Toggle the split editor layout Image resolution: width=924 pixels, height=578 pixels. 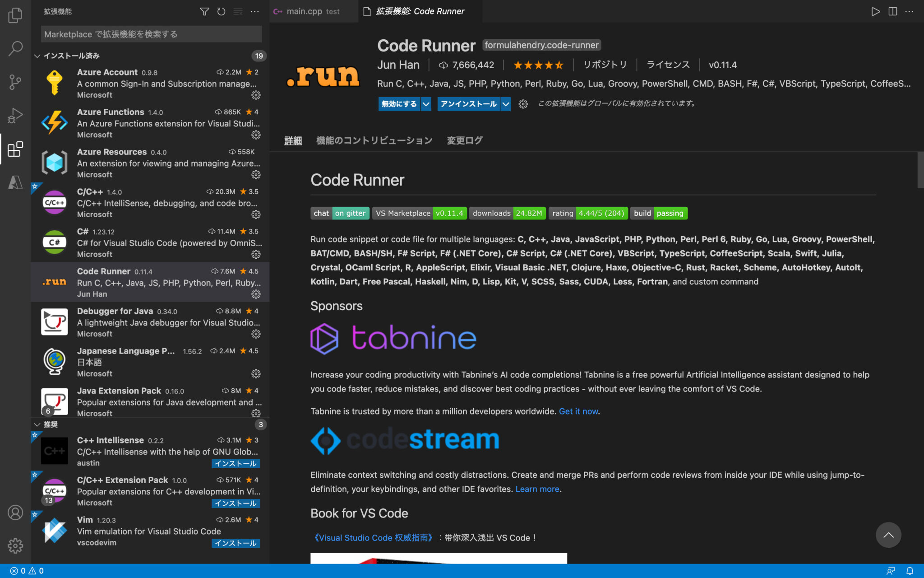[x=893, y=12]
